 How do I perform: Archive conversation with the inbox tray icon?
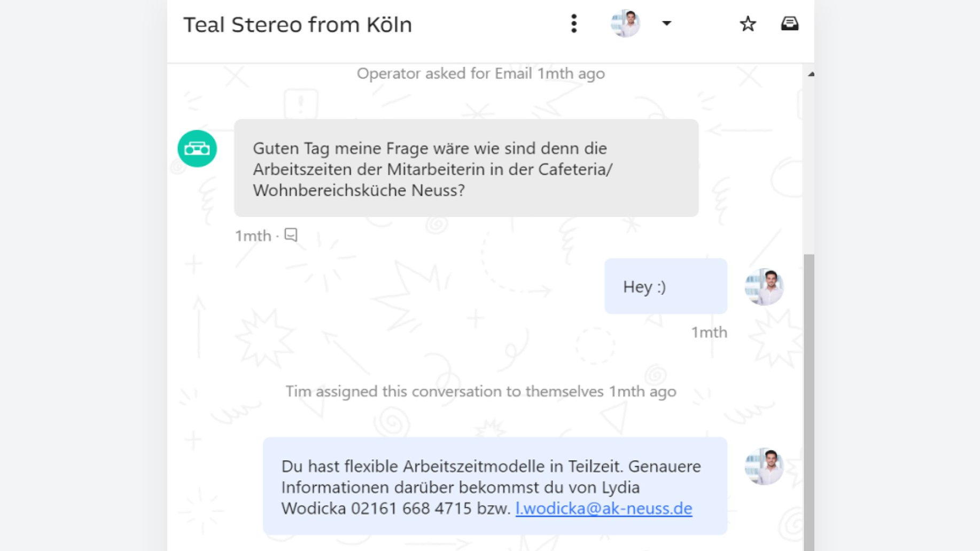click(789, 24)
